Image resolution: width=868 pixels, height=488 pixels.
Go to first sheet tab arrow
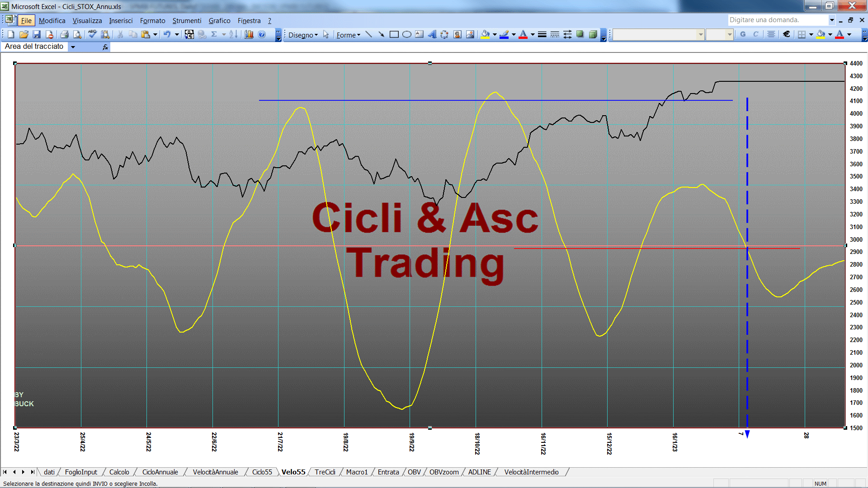click(x=5, y=472)
